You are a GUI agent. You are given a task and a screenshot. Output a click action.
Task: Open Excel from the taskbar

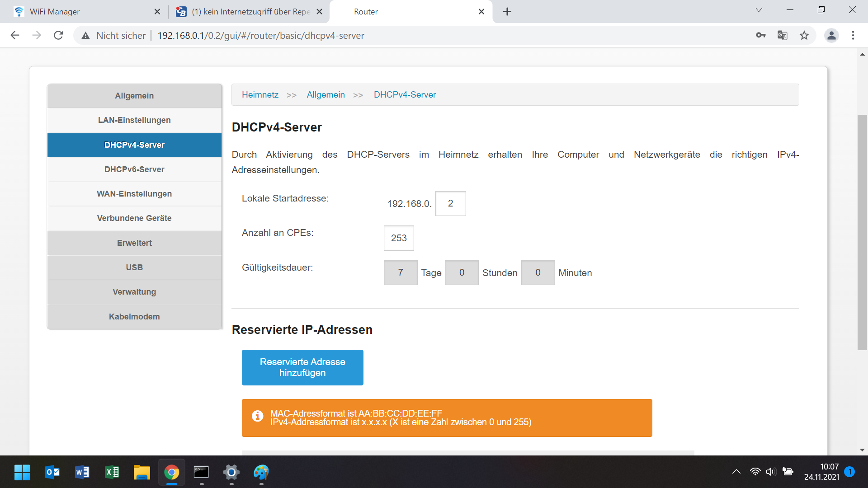click(112, 472)
